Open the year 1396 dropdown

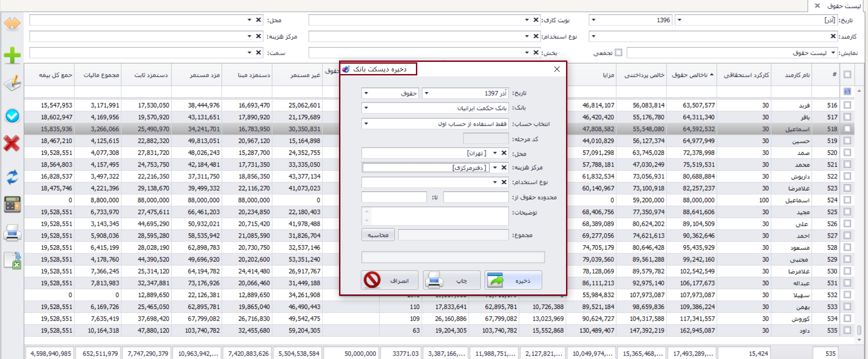594,20
